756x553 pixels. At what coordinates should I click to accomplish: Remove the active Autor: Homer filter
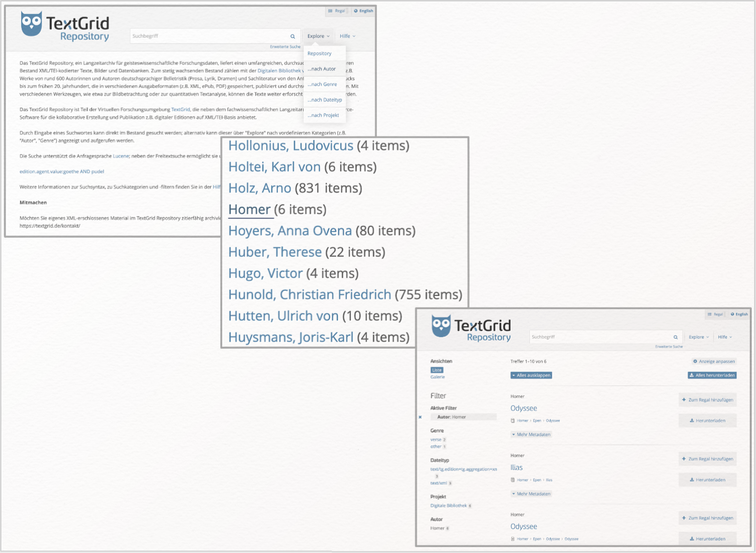tap(420, 417)
